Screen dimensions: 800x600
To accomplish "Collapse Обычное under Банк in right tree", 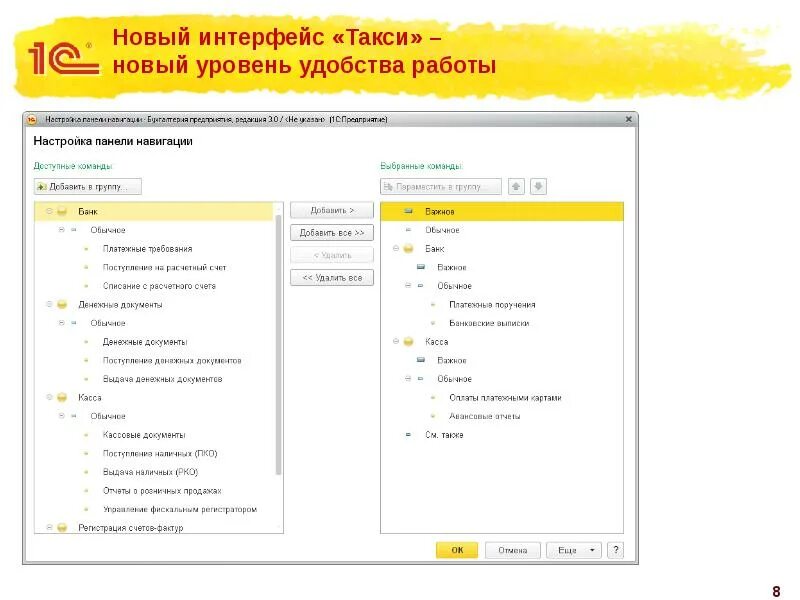I will [x=408, y=286].
